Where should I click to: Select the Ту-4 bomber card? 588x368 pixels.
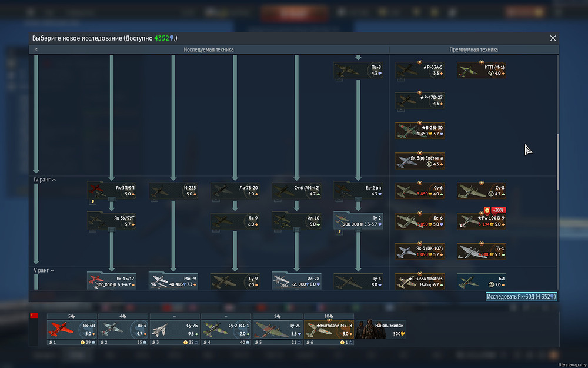coord(359,281)
